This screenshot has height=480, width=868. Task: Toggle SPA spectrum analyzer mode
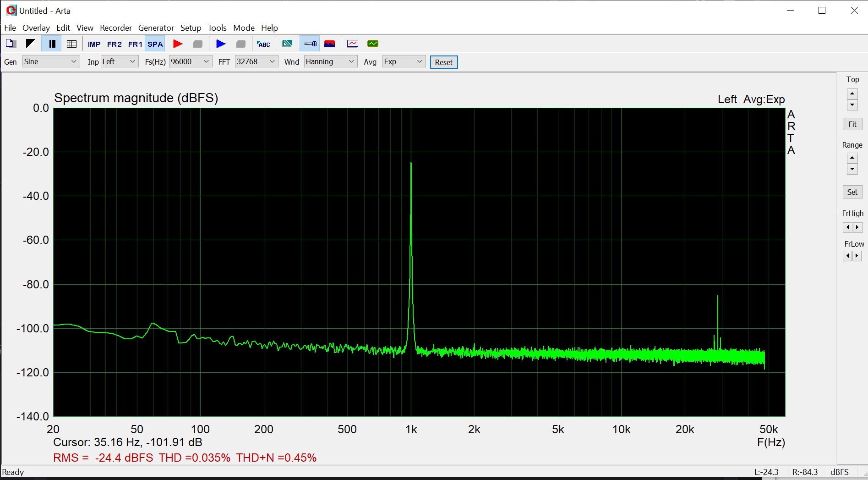point(155,44)
